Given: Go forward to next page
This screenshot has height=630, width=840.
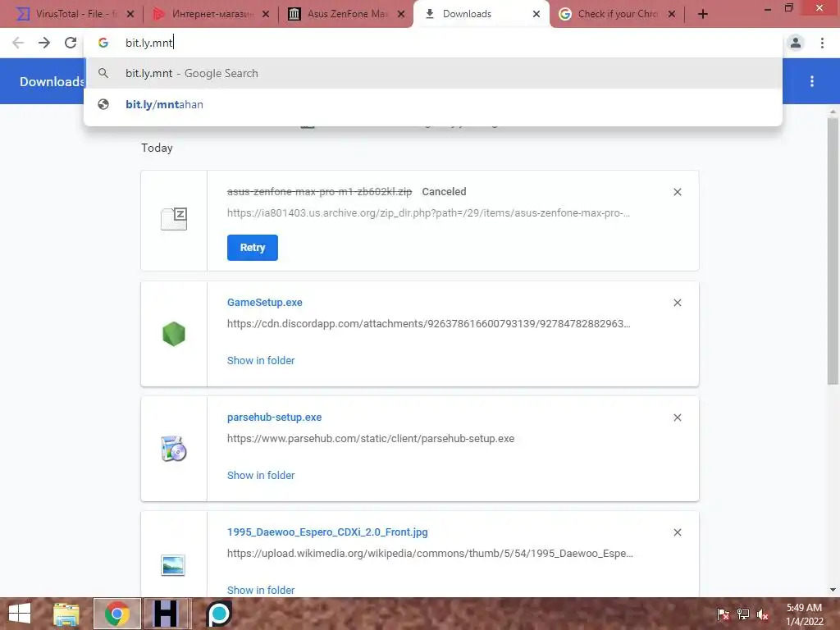Looking at the screenshot, I should 44,43.
